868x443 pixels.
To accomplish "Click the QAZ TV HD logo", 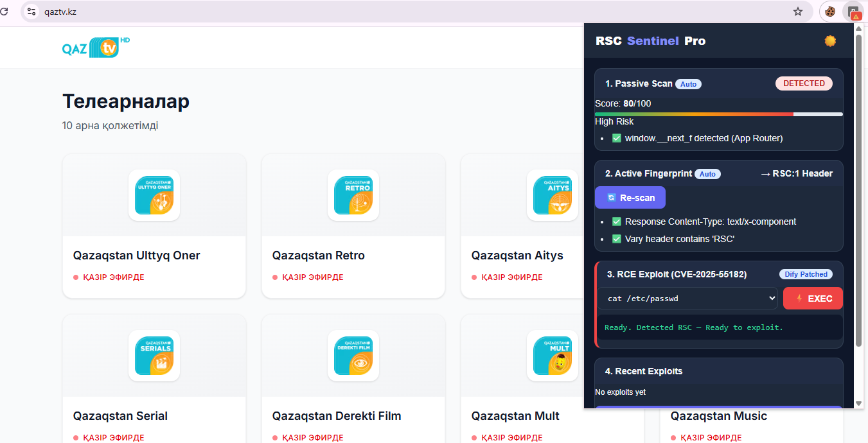I will point(96,48).
